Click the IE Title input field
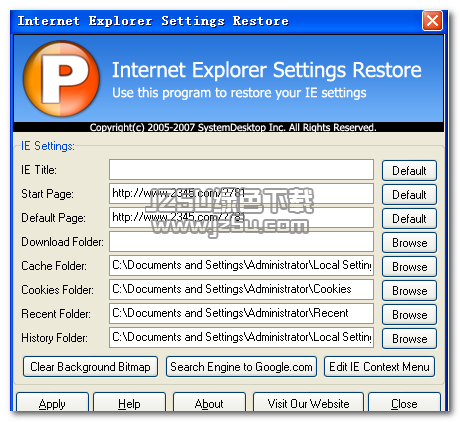The image size is (460, 422). tap(241, 169)
